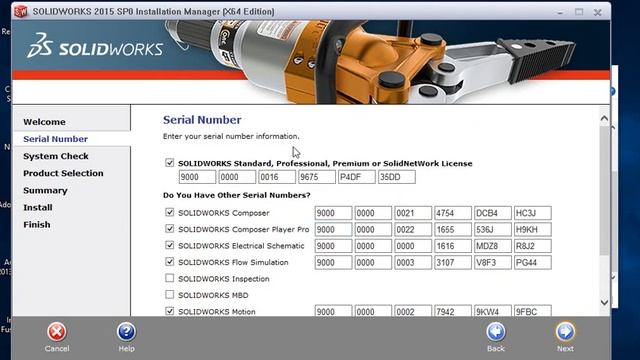Viewport: 640px width, 360px height.
Task: Select the Serial Number sidebar step
Action: coord(56,139)
